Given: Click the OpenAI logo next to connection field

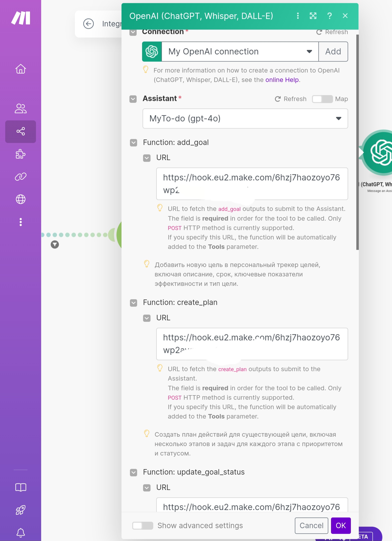Looking at the screenshot, I should (x=152, y=52).
